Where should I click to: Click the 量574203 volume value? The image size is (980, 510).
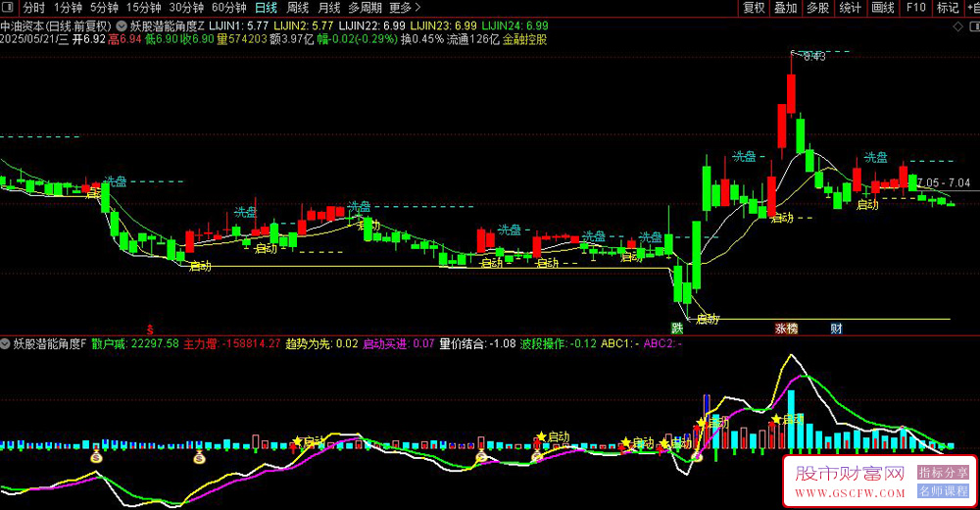coord(242,39)
